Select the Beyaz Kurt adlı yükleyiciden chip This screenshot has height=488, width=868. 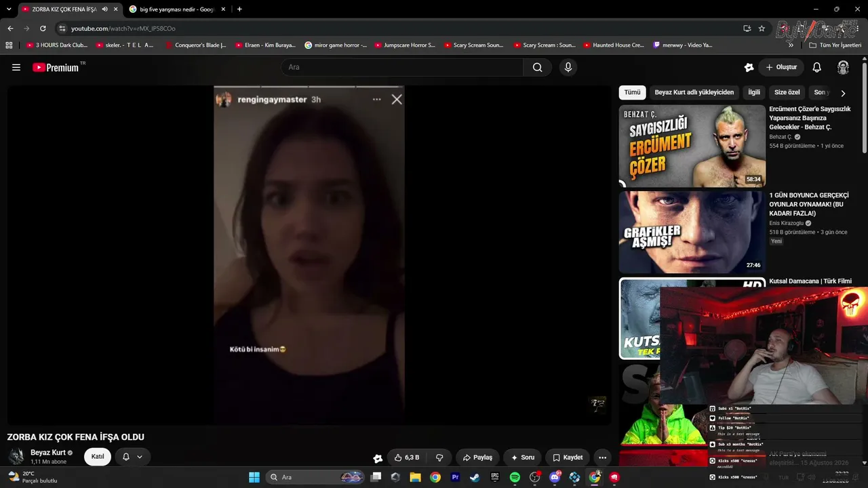[694, 92]
